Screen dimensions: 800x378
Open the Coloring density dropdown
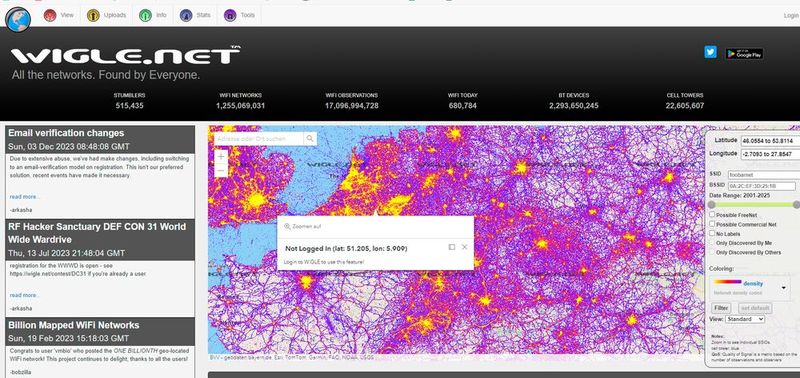click(749, 287)
